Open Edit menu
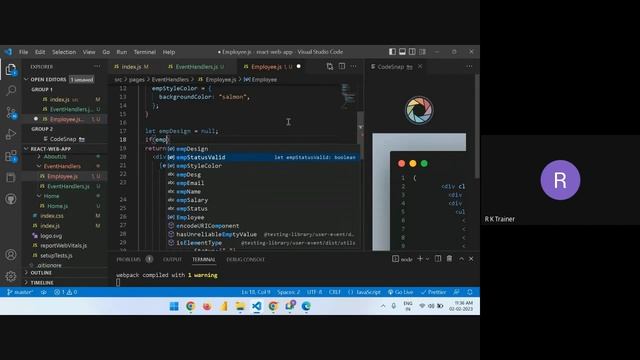640x360 pixels. tap(40, 52)
